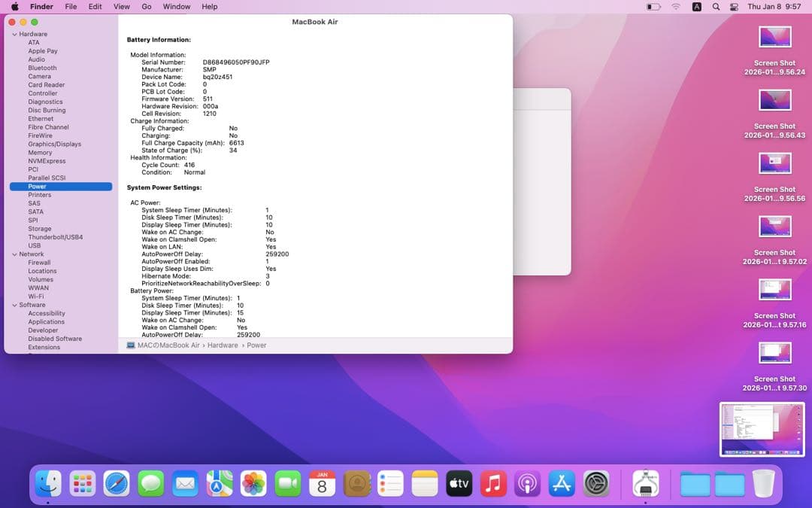The height and width of the screenshot is (508, 812).
Task: Collapse the Hardware section
Action: coord(17,33)
